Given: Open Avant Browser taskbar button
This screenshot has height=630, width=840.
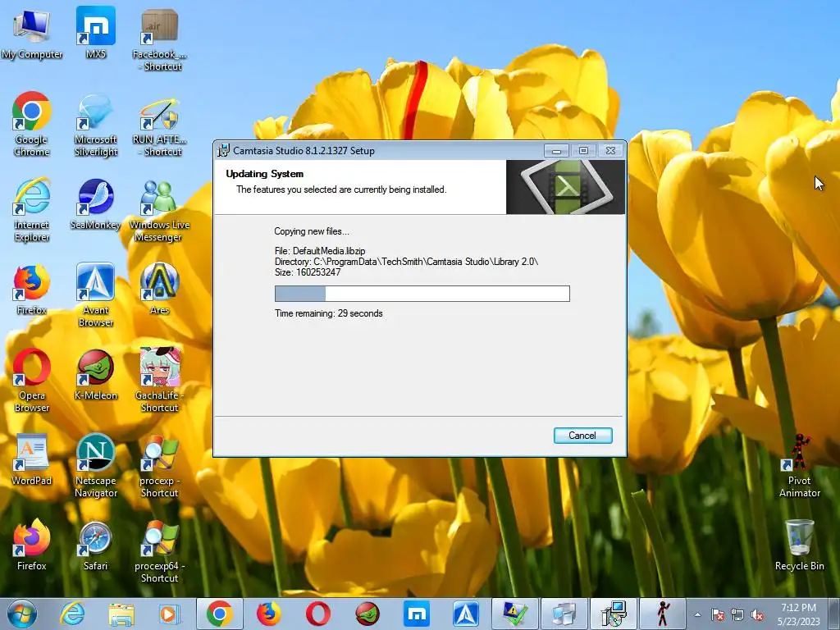Looking at the screenshot, I should click(466, 614).
